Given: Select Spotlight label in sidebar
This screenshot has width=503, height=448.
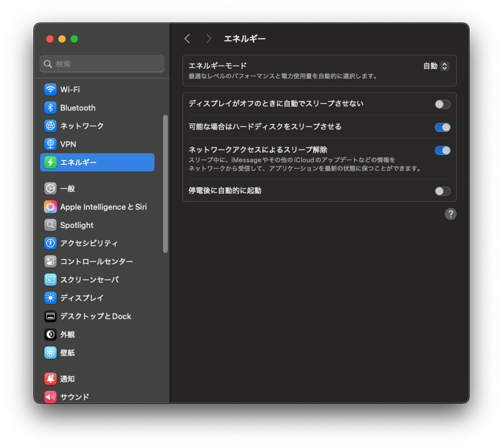Looking at the screenshot, I should (77, 225).
